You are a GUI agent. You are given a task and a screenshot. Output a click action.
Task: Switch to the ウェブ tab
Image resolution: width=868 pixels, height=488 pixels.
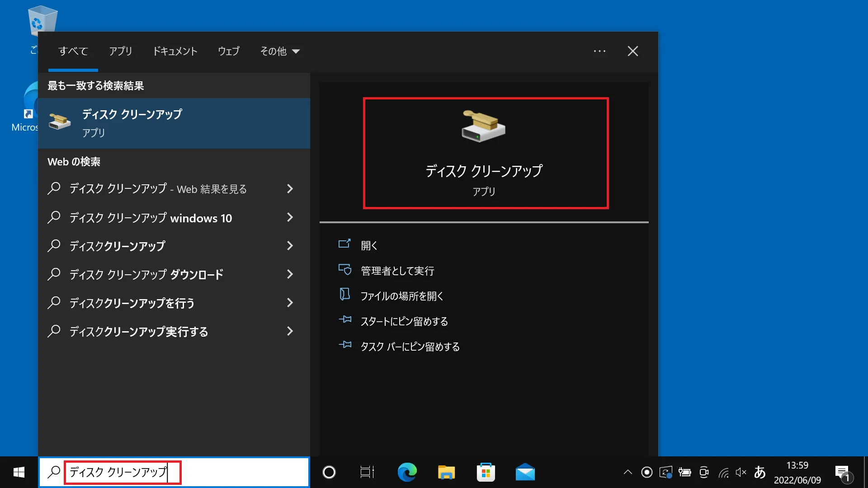point(229,51)
